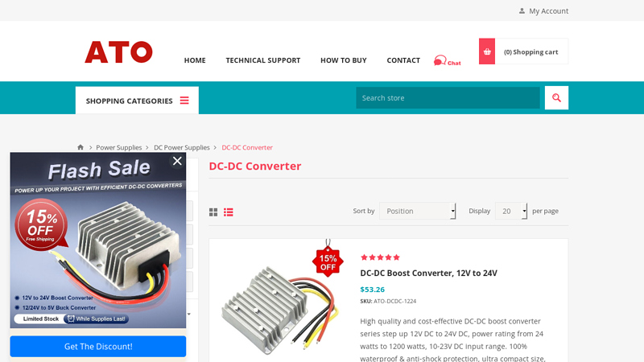
Task: Open DC-DC Boost Converter 12V to 24V link
Action: pyautogui.click(x=428, y=273)
